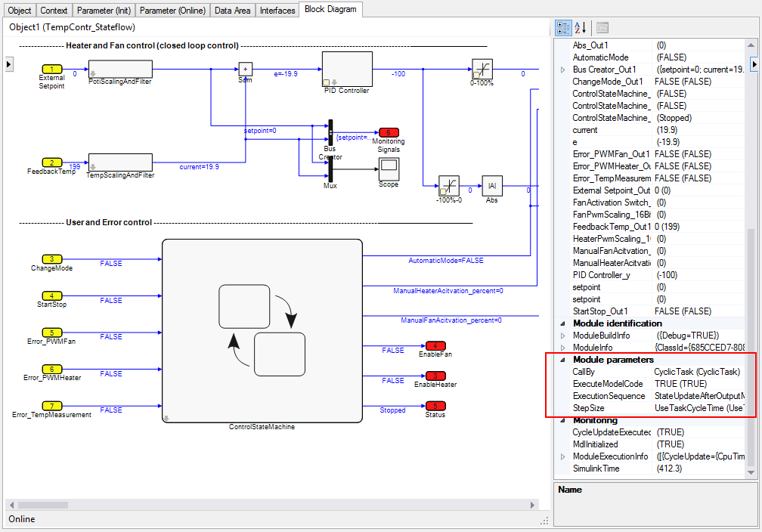Collapse the Monitoring category
The image size is (762, 532).
(562, 420)
